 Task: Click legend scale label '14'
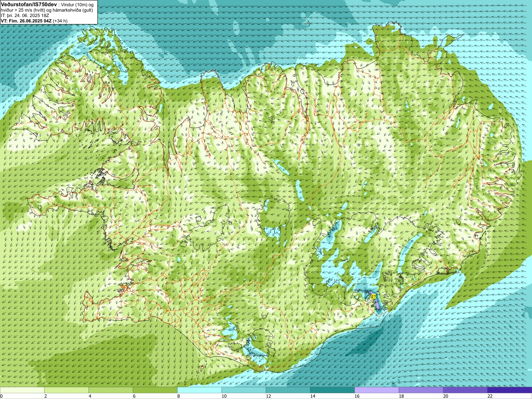coord(313,396)
